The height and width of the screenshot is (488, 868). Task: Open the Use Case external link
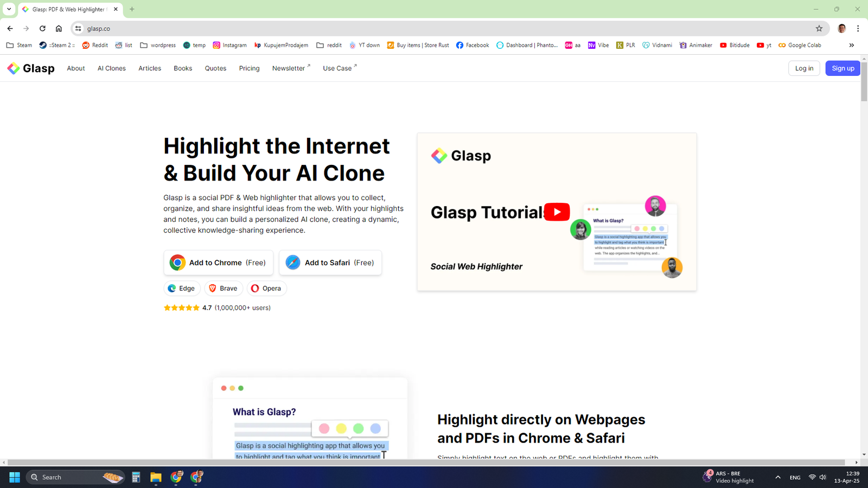pos(340,68)
